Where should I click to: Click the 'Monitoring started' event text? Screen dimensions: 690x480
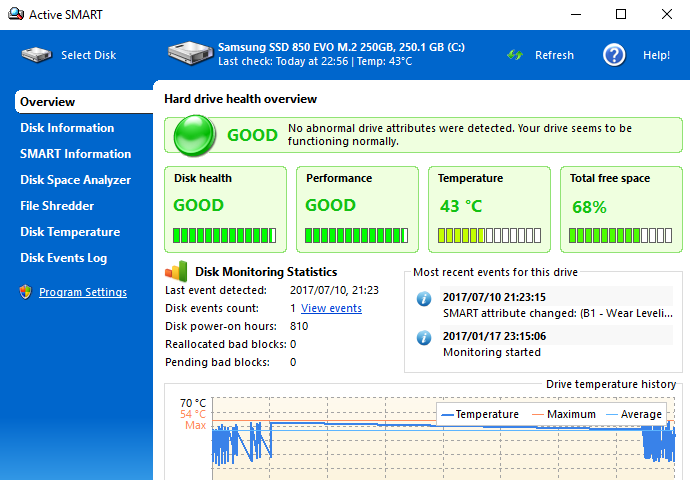point(492,352)
